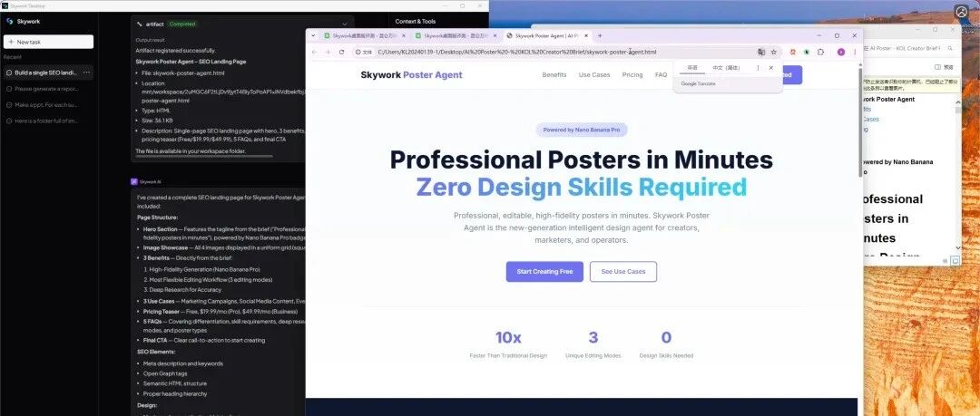Screen dimensions: 980x416
Task: Reload the page in Chrome
Action: click(x=341, y=52)
